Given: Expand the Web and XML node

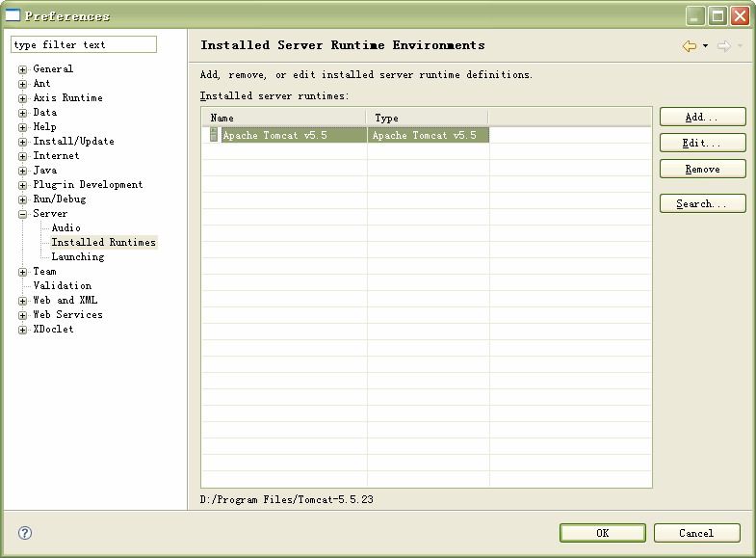Looking at the screenshot, I should [23, 301].
